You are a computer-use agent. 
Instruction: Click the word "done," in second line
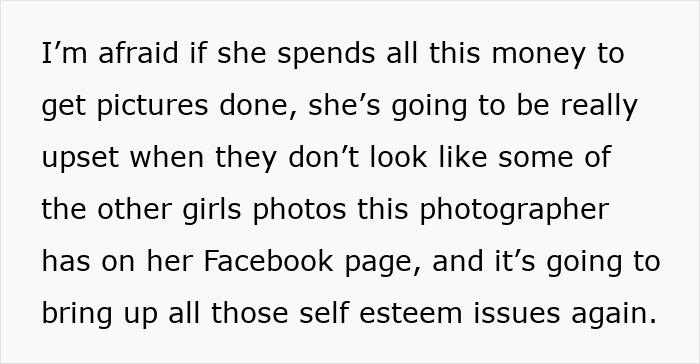(258, 106)
